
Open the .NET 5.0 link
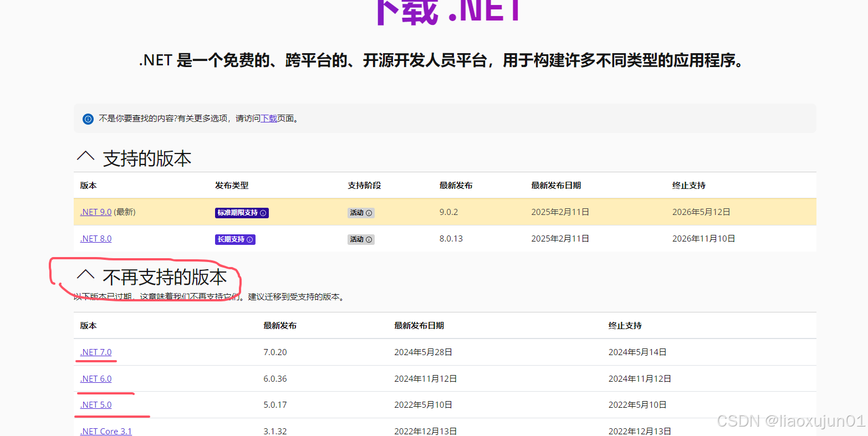point(96,405)
